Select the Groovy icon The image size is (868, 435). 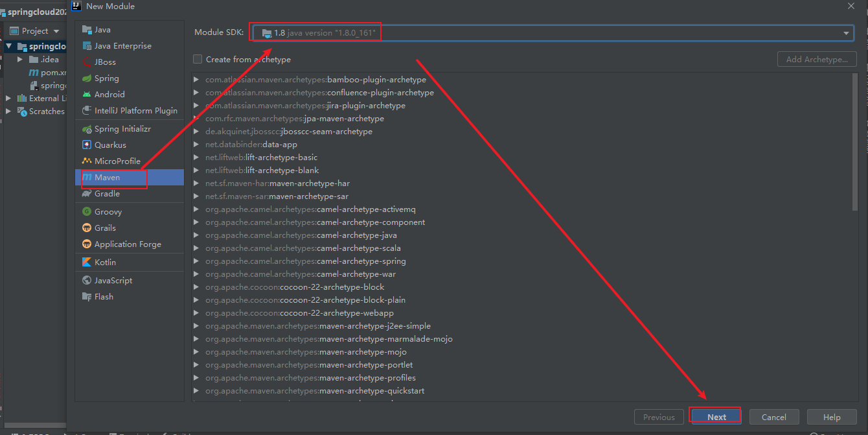pyautogui.click(x=87, y=212)
